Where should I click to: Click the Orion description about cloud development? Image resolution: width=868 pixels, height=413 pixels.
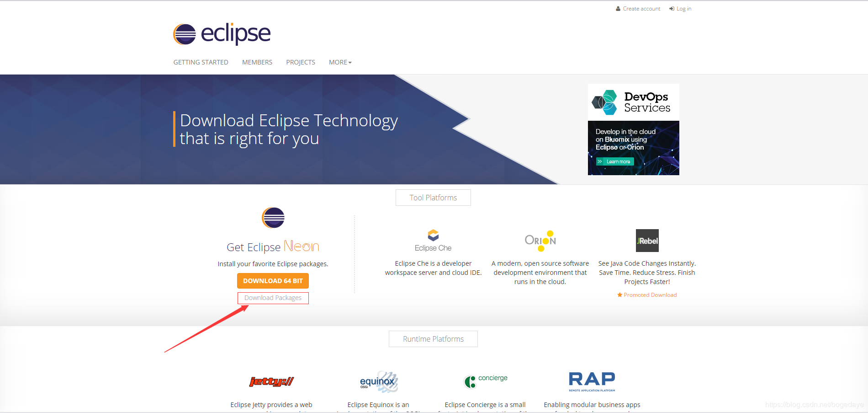click(x=540, y=273)
